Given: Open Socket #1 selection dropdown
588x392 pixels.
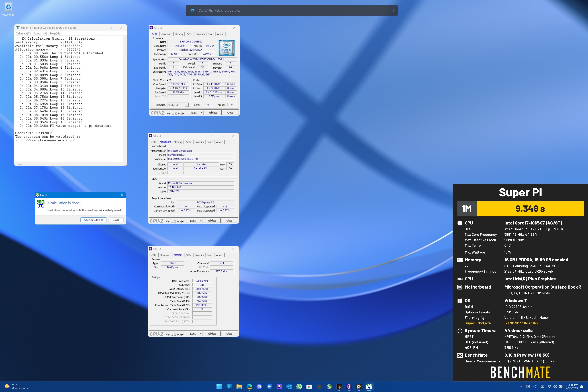Looking at the screenshot, I should (x=178, y=105).
